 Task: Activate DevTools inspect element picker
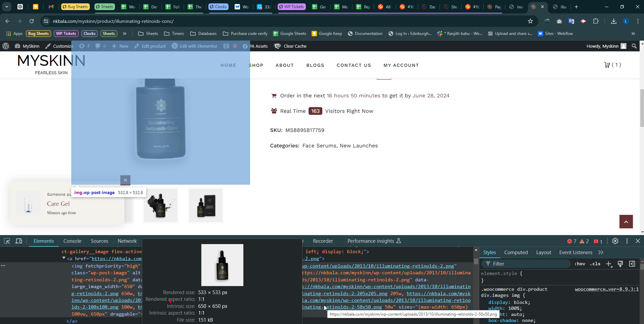pyautogui.click(x=7, y=241)
